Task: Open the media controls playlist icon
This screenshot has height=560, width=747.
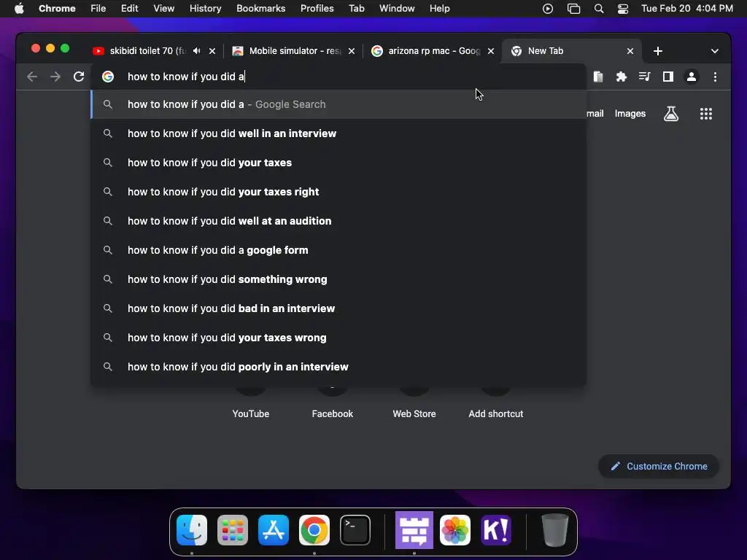Action: [x=645, y=77]
